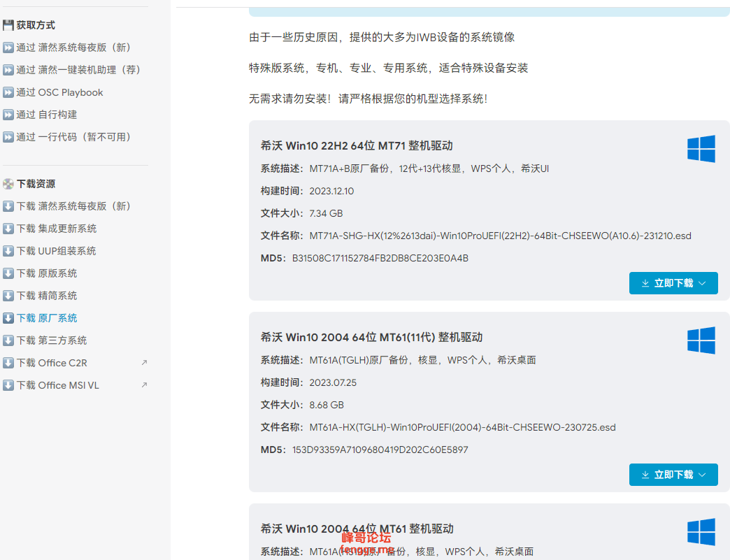Click the download icon before 下载 潇然系统每夜版（新）
This screenshot has width=730, height=560.
[x=8, y=206]
